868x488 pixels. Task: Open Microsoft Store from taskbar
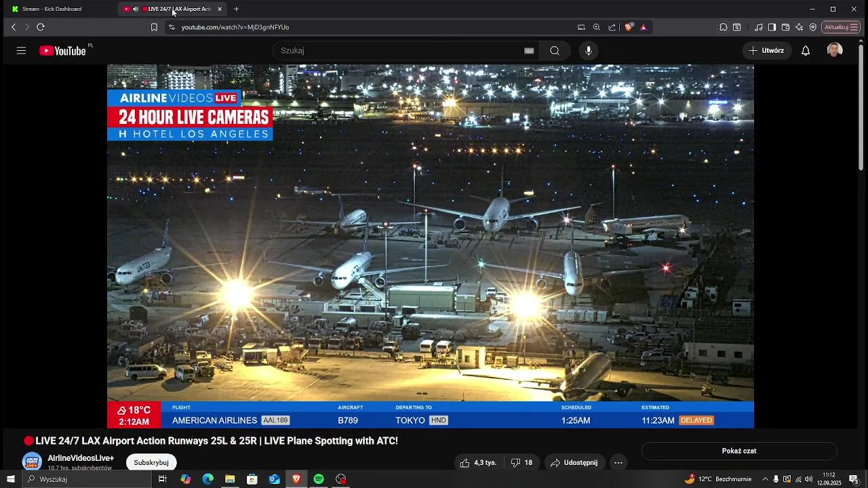point(252,479)
